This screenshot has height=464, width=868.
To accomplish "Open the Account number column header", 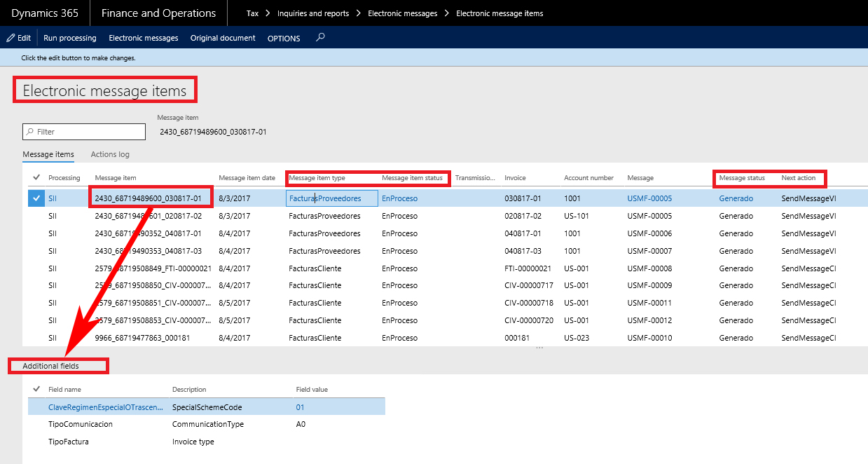I will pyautogui.click(x=588, y=178).
